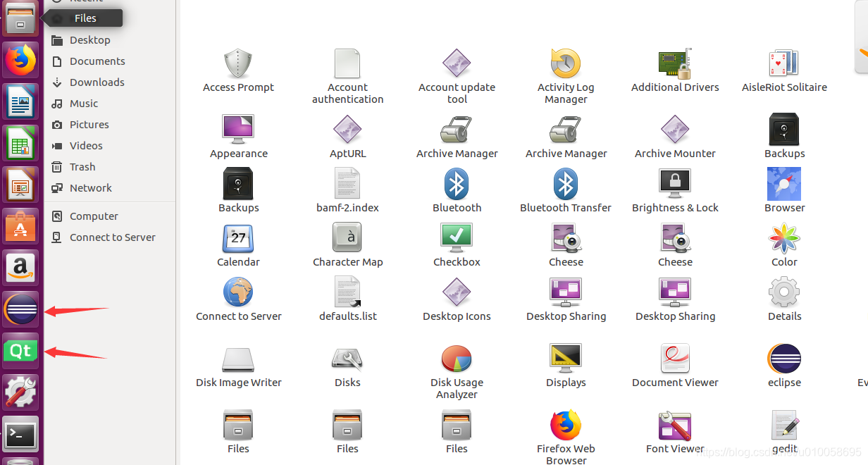Select the Archive Mounter item
The height and width of the screenshot is (465, 868).
point(675,130)
